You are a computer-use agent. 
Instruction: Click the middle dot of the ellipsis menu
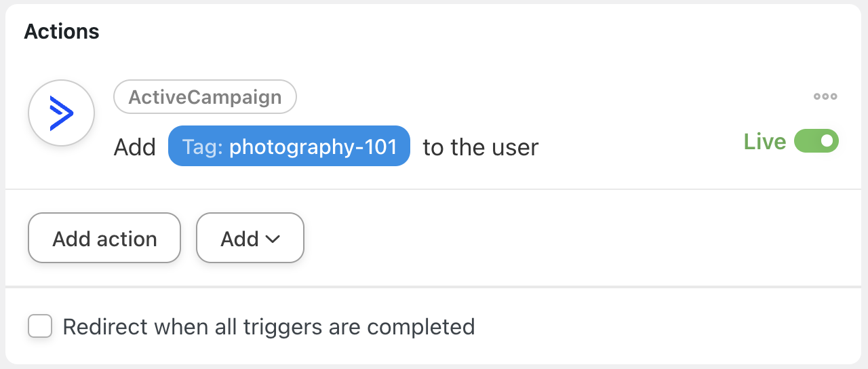[x=825, y=96]
